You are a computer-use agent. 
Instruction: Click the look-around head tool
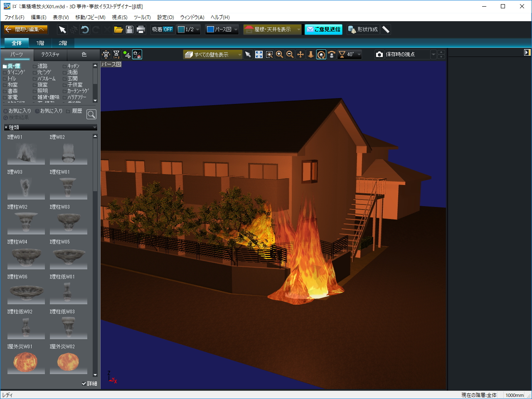click(x=332, y=54)
